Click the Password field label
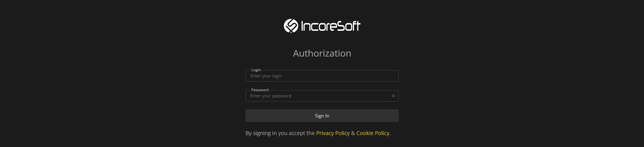644x147 pixels. coord(260,90)
